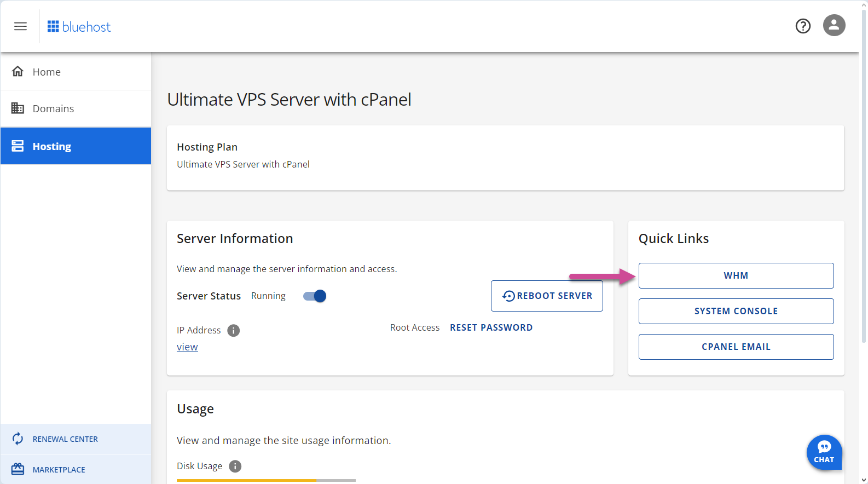Show info tooltip for IP Address
Screen dimensions: 868x484
click(x=234, y=330)
